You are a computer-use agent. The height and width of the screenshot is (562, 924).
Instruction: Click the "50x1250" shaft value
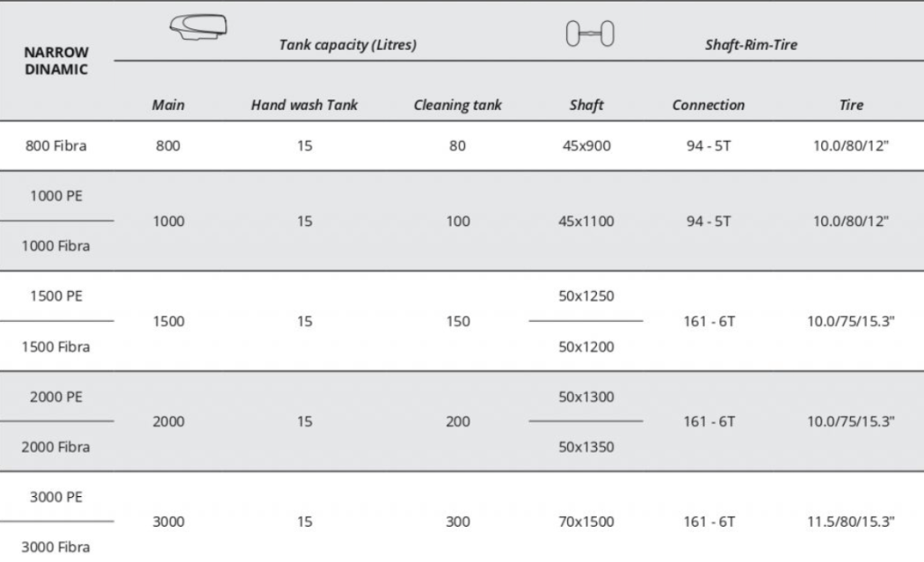(586, 296)
